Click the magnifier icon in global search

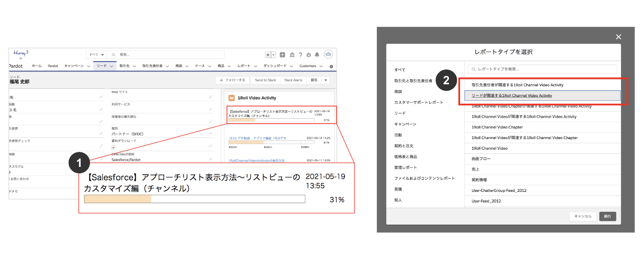(x=113, y=55)
